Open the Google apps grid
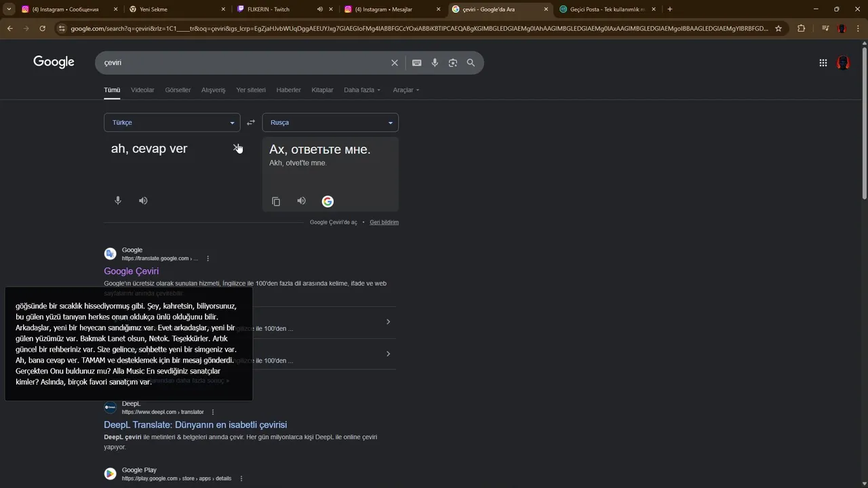The width and height of the screenshot is (868, 488). pos(823,62)
